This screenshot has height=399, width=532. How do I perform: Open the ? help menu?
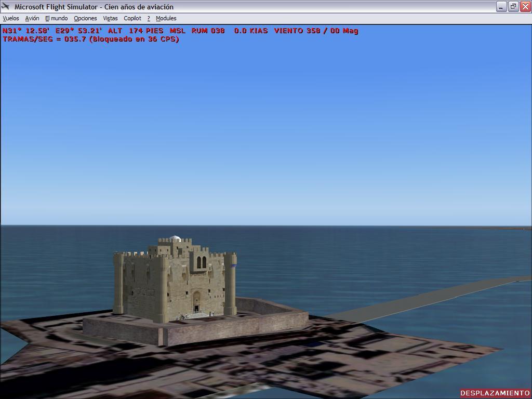coord(149,18)
